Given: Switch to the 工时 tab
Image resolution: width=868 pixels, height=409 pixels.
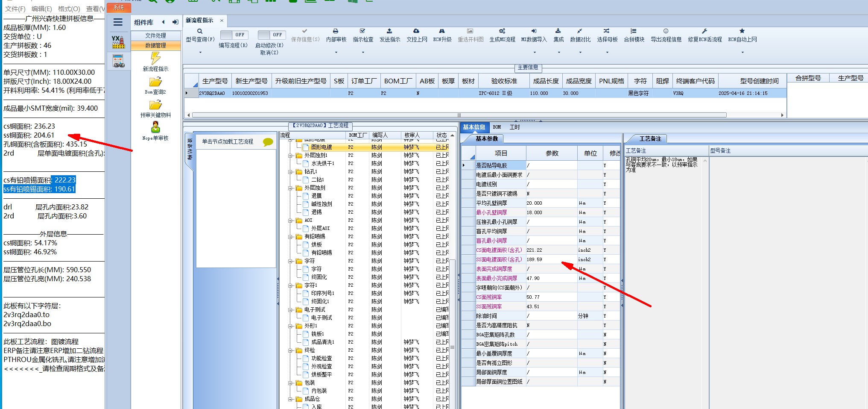Looking at the screenshot, I should click(x=514, y=127).
